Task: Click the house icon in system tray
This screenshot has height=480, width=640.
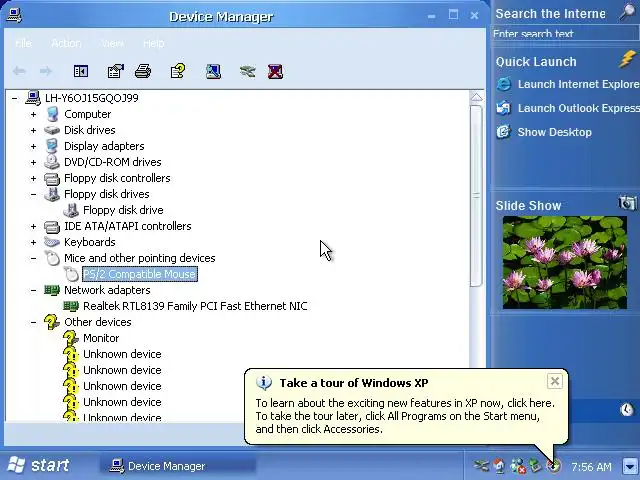Action: (499, 465)
